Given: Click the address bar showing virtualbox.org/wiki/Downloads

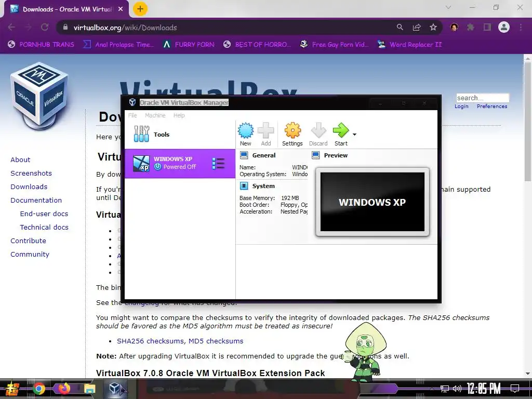Looking at the screenshot, I should [224, 28].
